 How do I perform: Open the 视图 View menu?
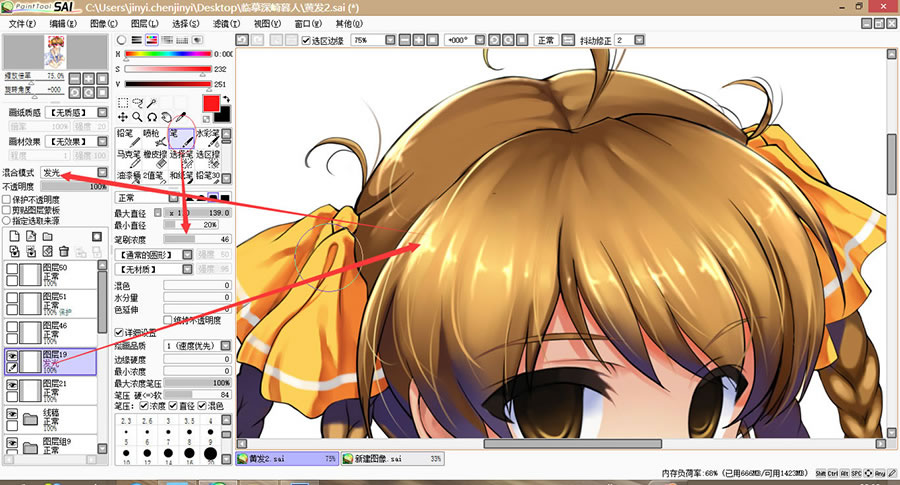click(267, 24)
